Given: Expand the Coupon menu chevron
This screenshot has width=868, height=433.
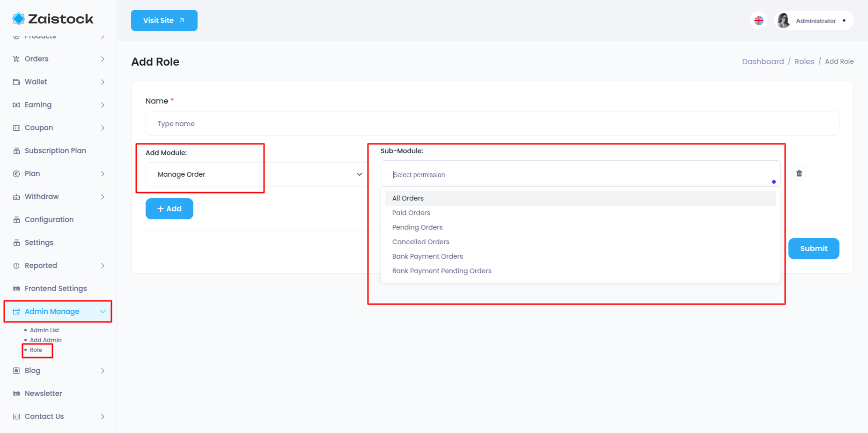Looking at the screenshot, I should coord(103,128).
